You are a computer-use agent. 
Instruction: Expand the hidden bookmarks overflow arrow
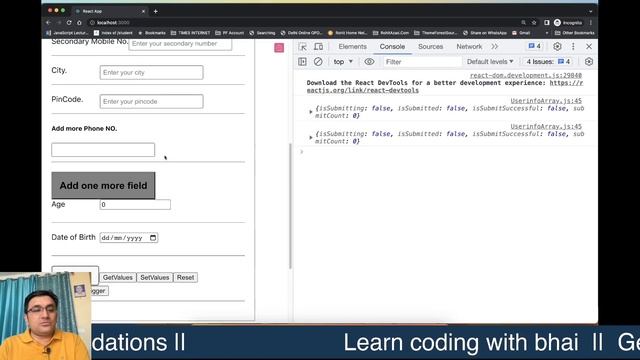click(x=547, y=33)
